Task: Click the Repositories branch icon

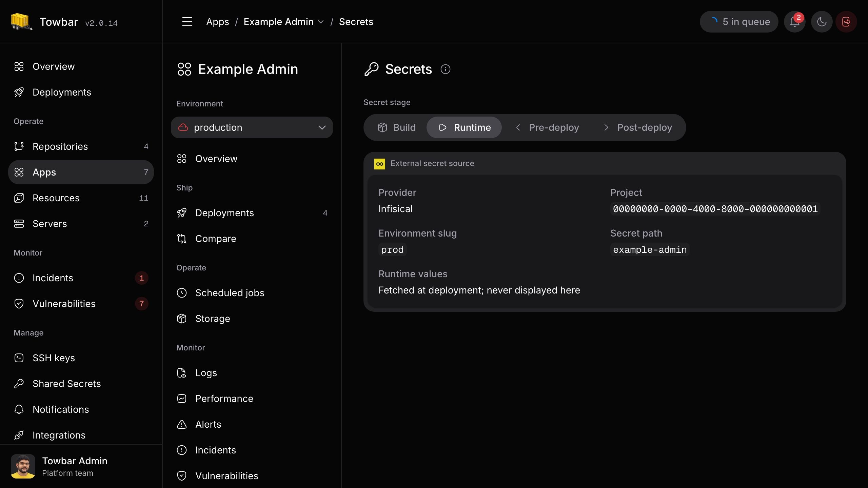Action: point(19,146)
